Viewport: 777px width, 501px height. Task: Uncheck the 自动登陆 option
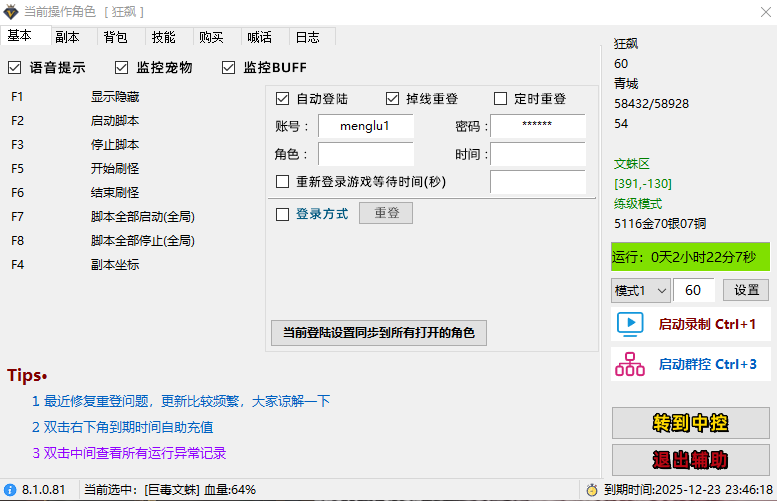282,99
